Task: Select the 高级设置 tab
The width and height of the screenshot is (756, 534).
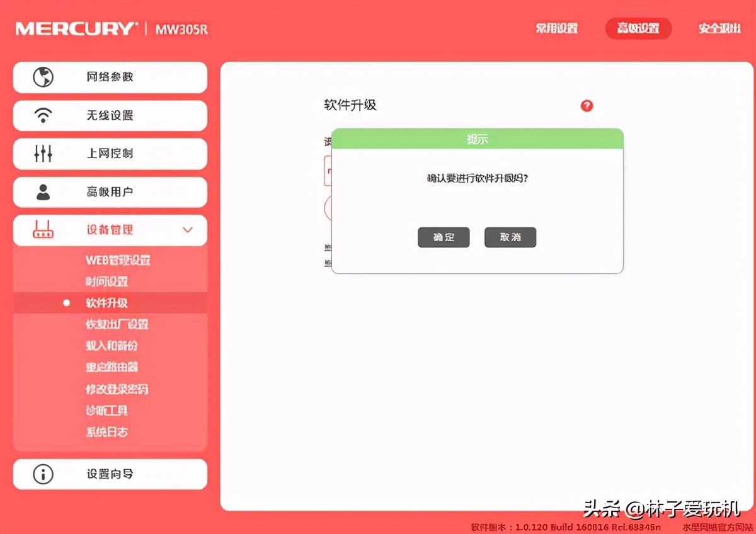Action: pos(638,28)
